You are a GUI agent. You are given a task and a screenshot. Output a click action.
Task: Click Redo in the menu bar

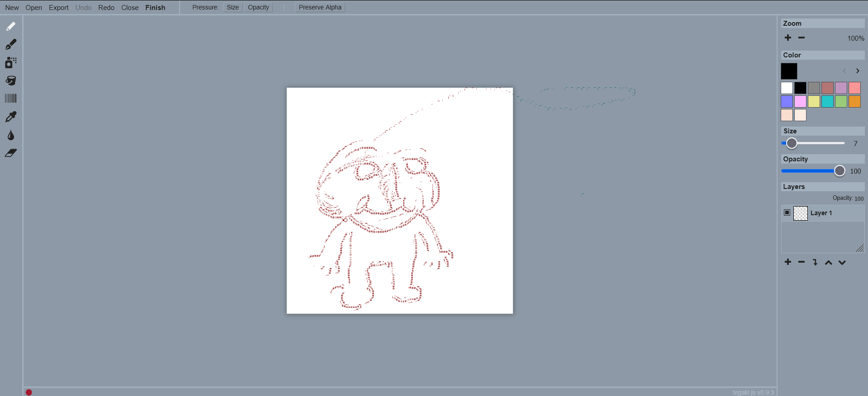(106, 8)
